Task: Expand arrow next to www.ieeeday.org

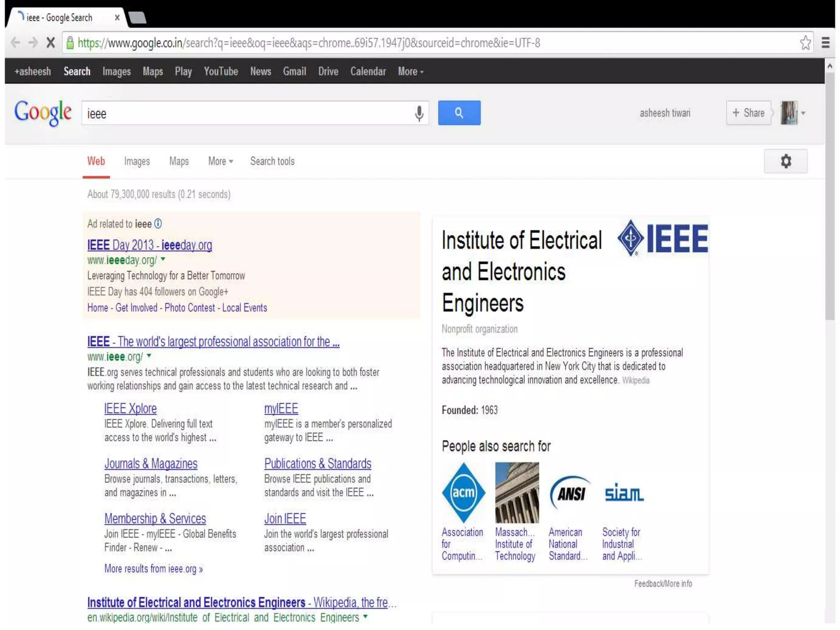Action: [163, 259]
